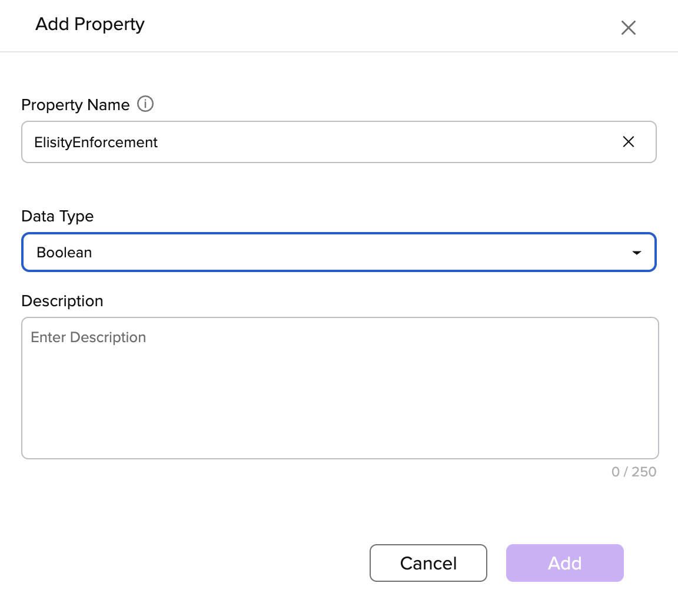Clear the Property Name field with X
The width and height of the screenshot is (678, 616).
tap(628, 142)
